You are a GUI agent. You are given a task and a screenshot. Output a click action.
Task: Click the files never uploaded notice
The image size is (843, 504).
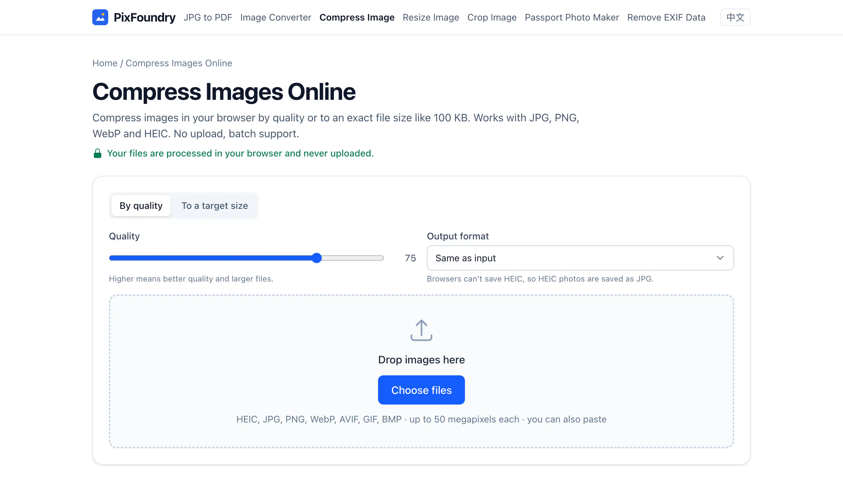240,153
